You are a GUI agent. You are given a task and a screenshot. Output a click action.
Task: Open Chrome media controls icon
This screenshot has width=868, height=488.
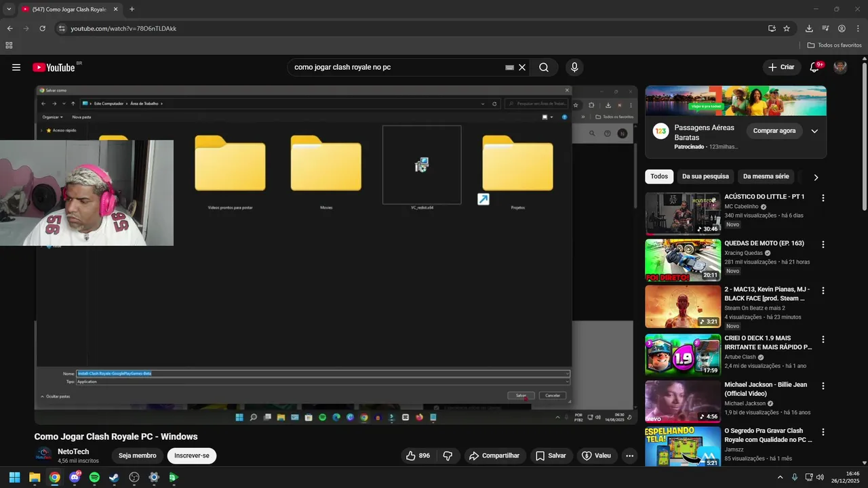(825, 28)
